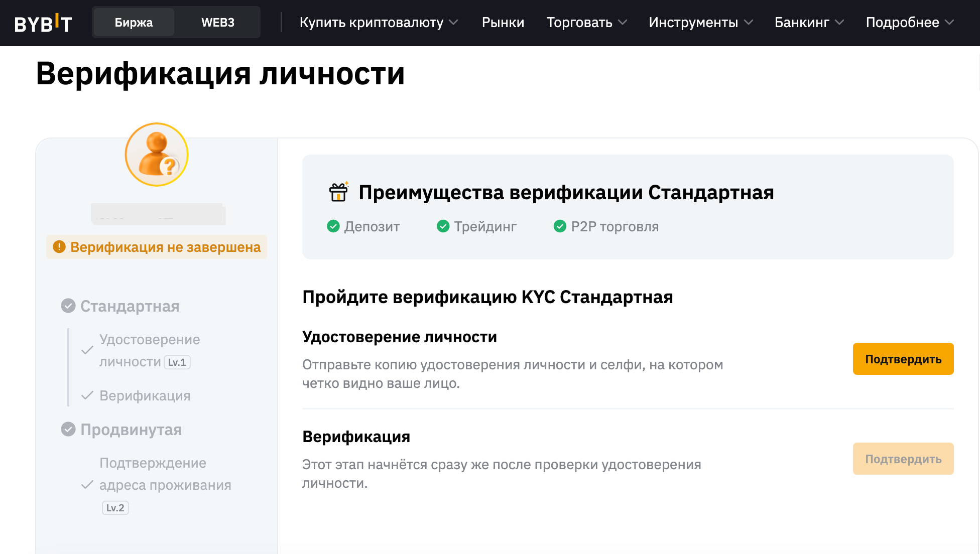Select Верификация step in sidebar
The width and height of the screenshot is (980, 554).
[x=145, y=395]
